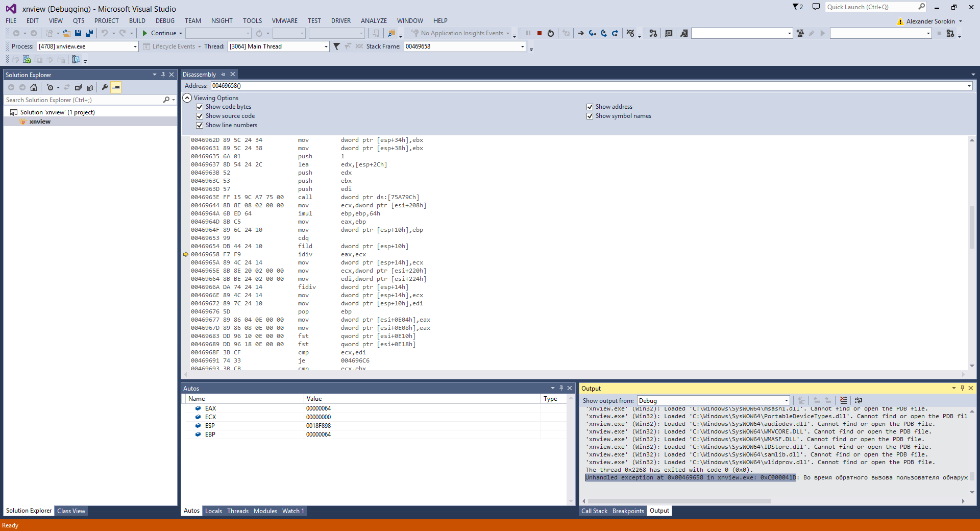Click the Restart debugging icon
This screenshot has width=980, height=531.
[x=550, y=33]
